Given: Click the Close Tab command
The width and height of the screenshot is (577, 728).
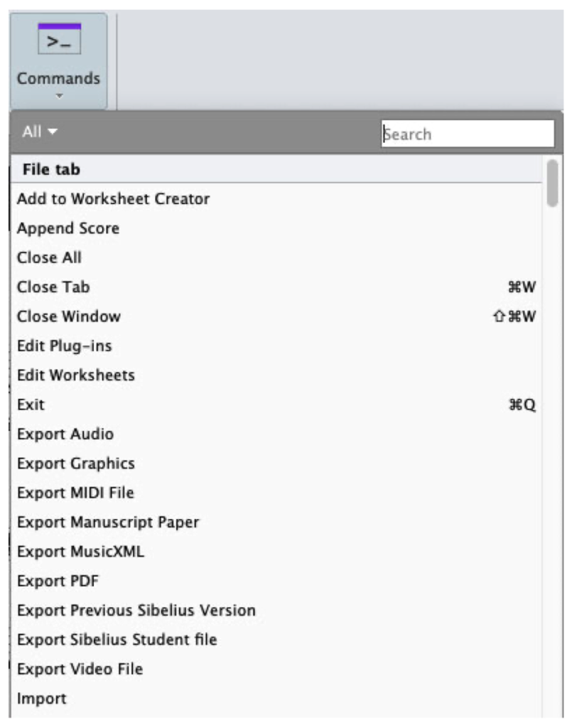Looking at the screenshot, I should coord(53,287).
